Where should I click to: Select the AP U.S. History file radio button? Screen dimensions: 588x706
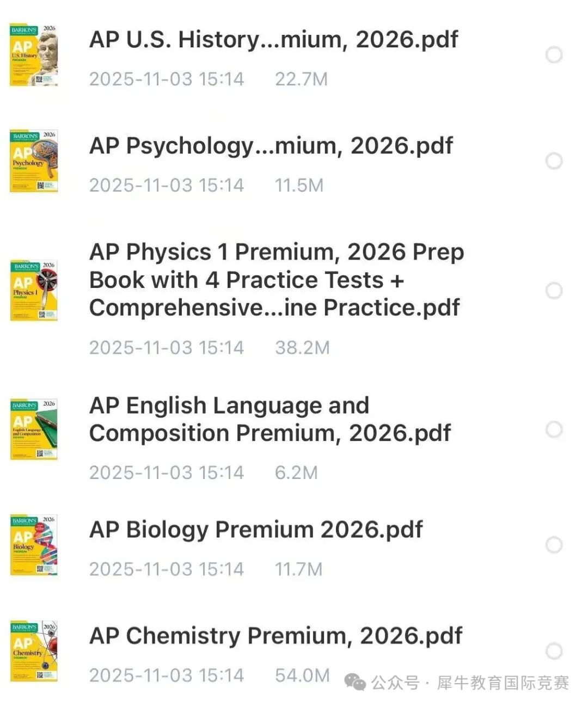point(554,55)
